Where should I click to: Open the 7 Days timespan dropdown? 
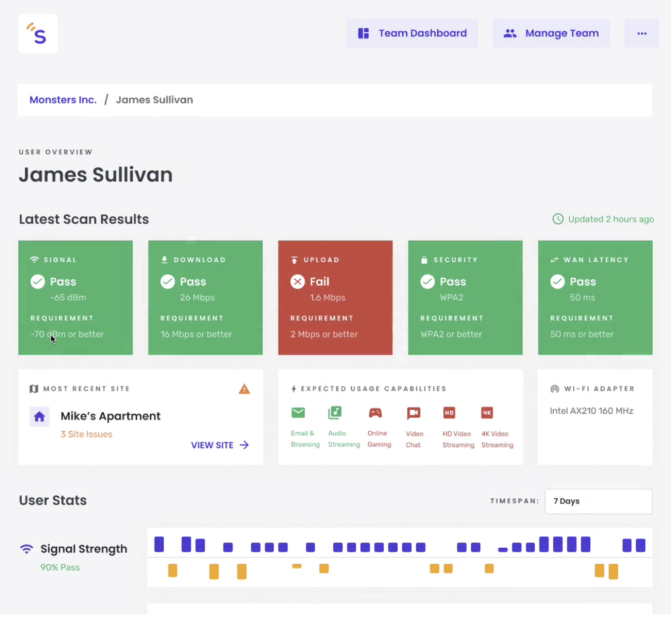(598, 501)
